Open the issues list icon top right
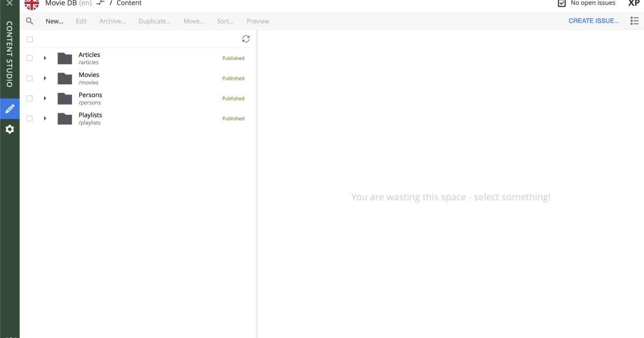This screenshot has width=644, height=338. point(634,20)
